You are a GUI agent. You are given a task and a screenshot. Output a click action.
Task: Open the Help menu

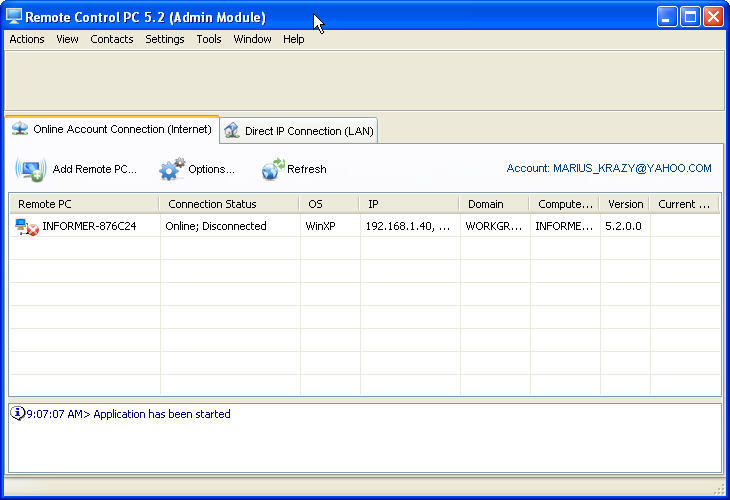click(294, 39)
